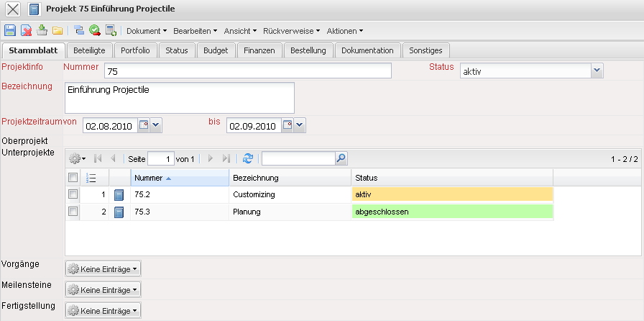Click into the Bezeichnung text area

180,97
